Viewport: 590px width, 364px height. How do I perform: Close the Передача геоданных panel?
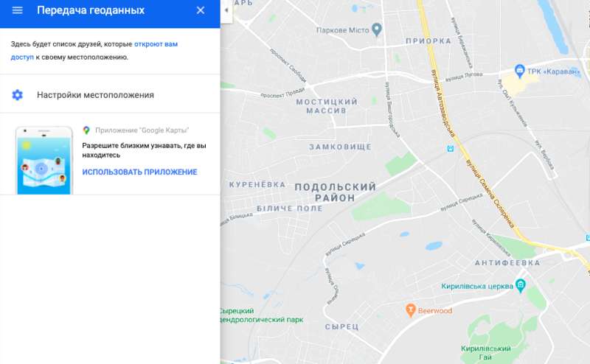[x=201, y=10]
